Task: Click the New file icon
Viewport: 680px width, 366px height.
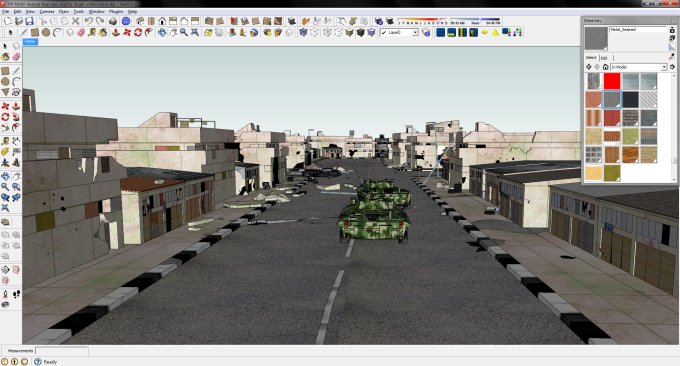Action: pyautogui.click(x=8, y=21)
